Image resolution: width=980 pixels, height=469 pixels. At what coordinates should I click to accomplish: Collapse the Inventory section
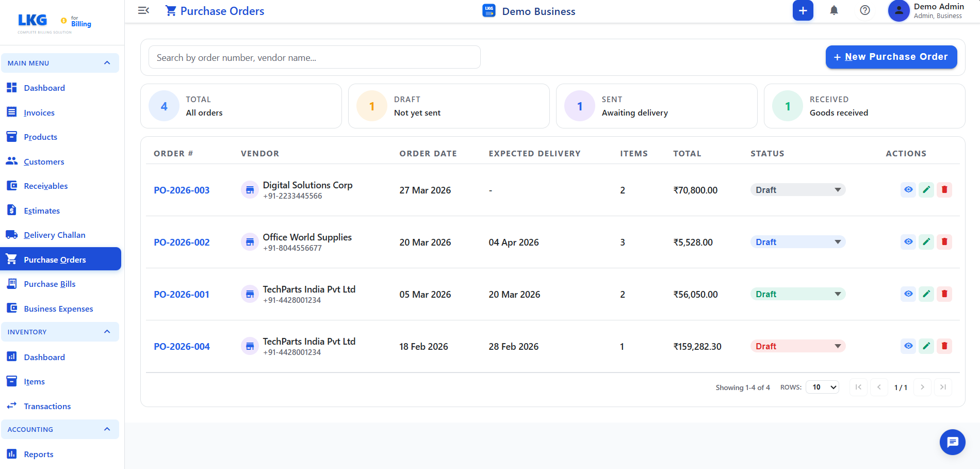tap(60, 332)
